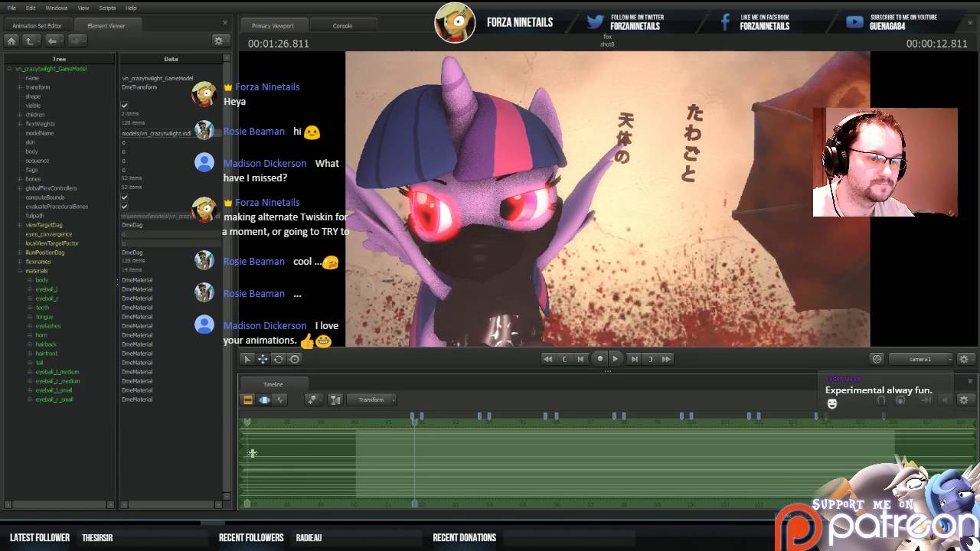The width and height of the screenshot is (980, 551).
Task: Expand the bones tree node
Action: click(20, 179)
